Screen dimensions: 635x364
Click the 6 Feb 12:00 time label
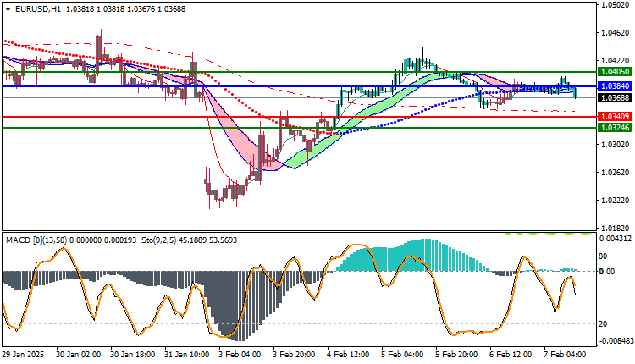tap(511, 355)
